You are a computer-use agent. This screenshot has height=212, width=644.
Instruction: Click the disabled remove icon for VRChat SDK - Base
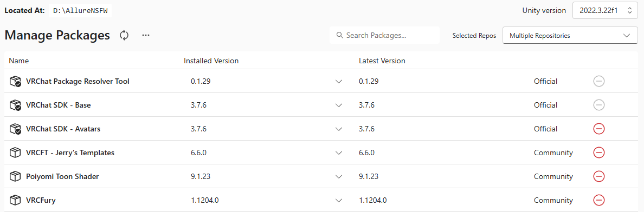pos(599,105)
